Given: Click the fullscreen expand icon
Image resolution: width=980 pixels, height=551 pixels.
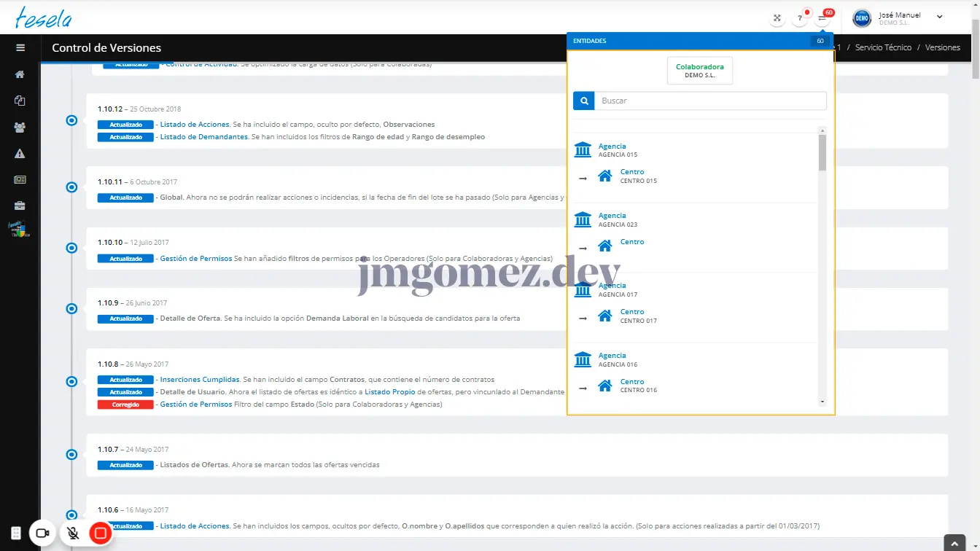Looking at the screenshot, I should click(x=777, y=18).
